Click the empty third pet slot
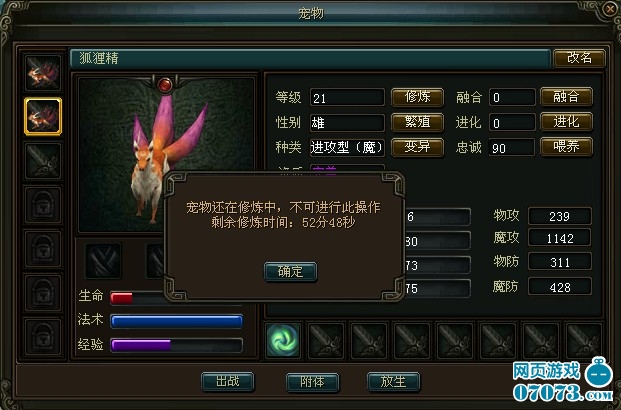 point(43,161)
